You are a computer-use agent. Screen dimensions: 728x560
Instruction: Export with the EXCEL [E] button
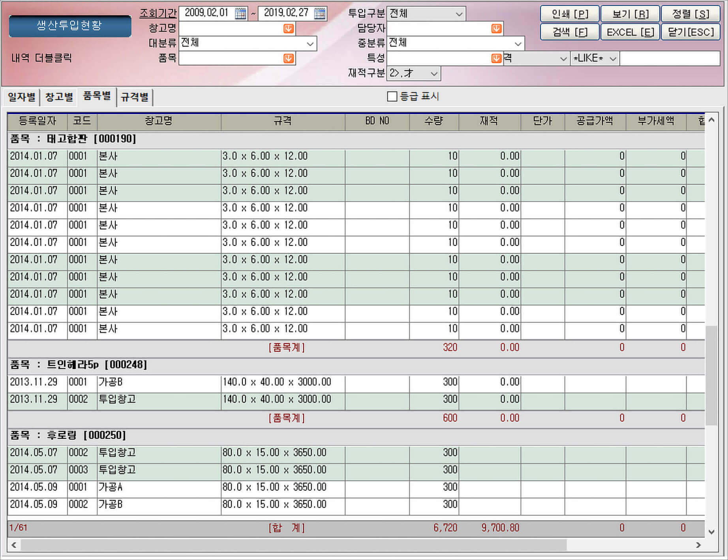coord(630,32)
